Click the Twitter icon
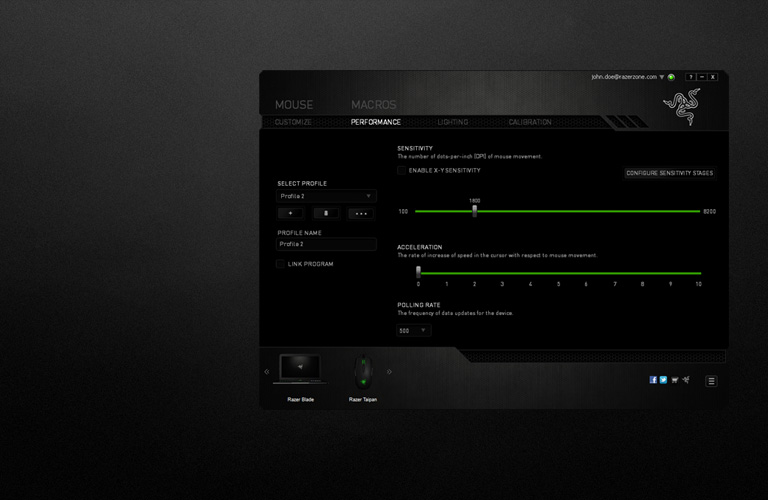This screenshot has width=768, height=500. coord(663,380)
